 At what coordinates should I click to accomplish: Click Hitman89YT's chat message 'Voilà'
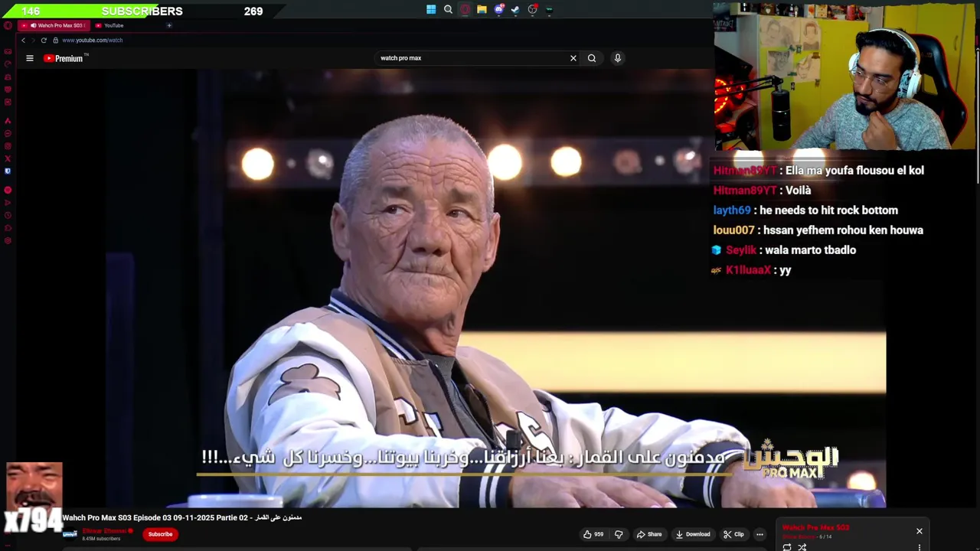click(x=798, y=191)
